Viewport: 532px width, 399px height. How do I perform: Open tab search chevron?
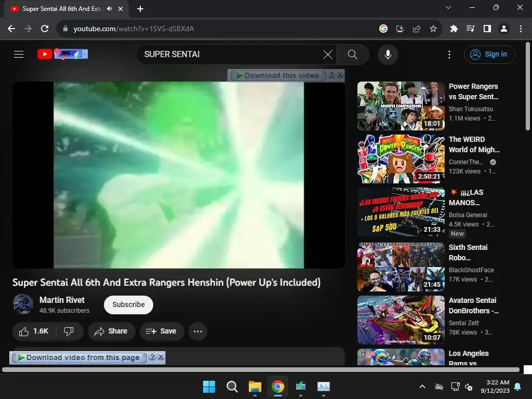tap(448, 7)
